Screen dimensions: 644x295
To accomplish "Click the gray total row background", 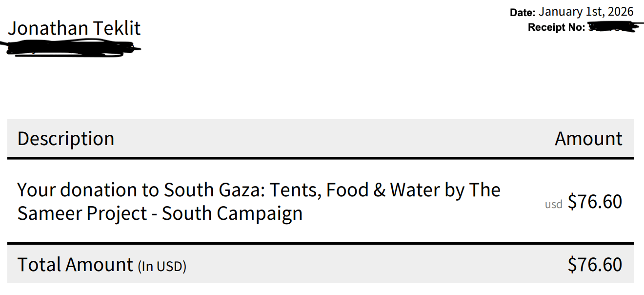I will pyautogui.click(x=321, y=264).
